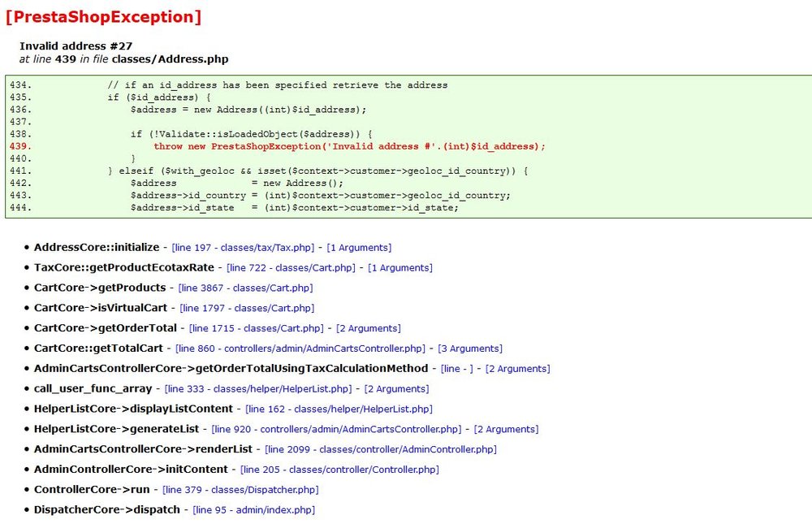Open line 920 AdminCartsController.php link
Screen dimensions: 812x524
337,430
